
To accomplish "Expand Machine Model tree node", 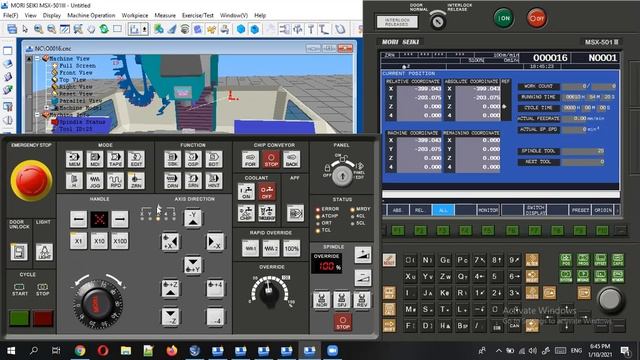I will (x=47, y=108).
